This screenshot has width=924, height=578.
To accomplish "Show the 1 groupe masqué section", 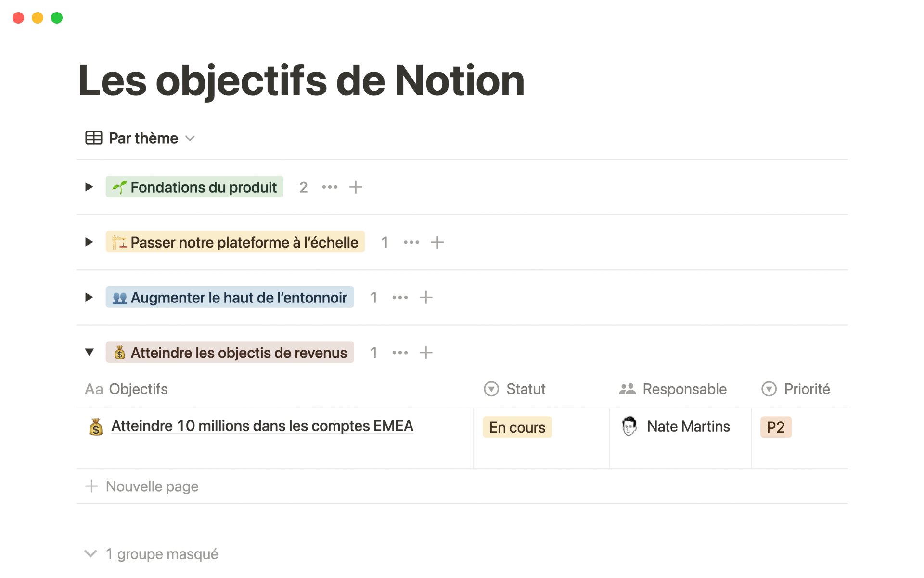I will click(151, 554).
